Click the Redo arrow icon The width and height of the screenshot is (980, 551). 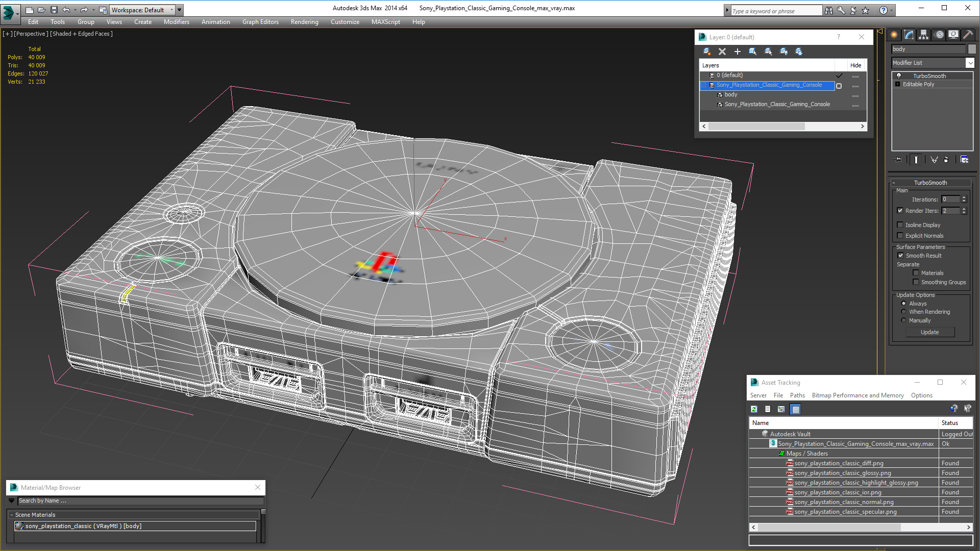coord(84,10)
